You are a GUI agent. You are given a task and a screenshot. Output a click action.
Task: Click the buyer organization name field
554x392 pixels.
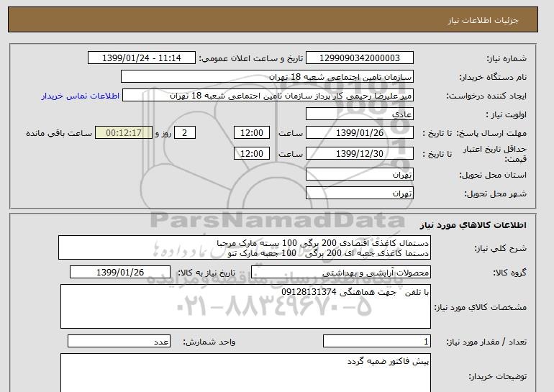(267, 77)
